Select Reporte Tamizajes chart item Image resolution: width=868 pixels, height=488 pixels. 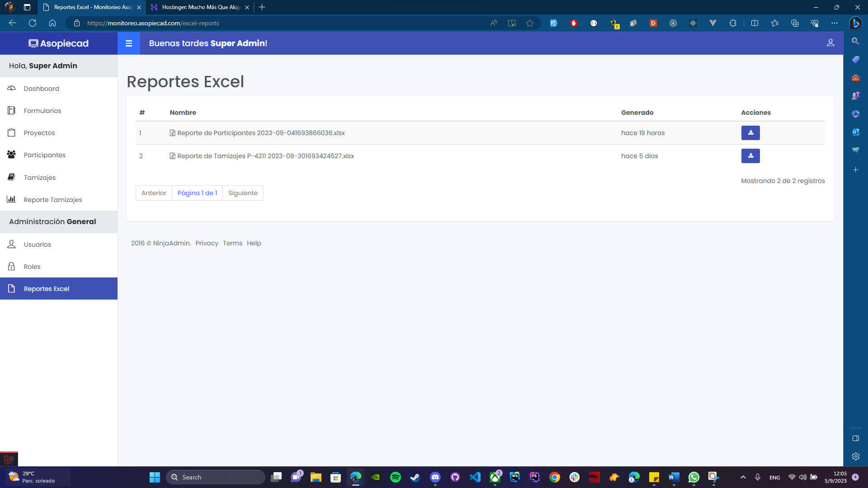point(52,200)
